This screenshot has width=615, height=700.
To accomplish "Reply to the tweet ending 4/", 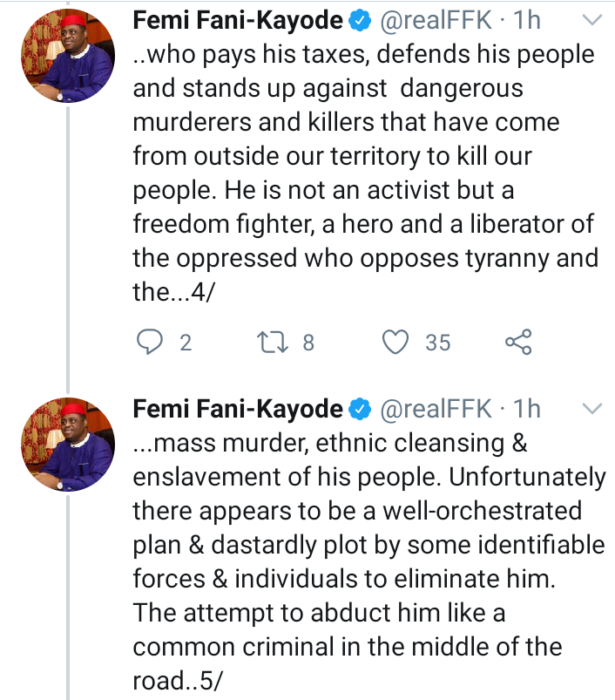I will click(x=149, y=342).
